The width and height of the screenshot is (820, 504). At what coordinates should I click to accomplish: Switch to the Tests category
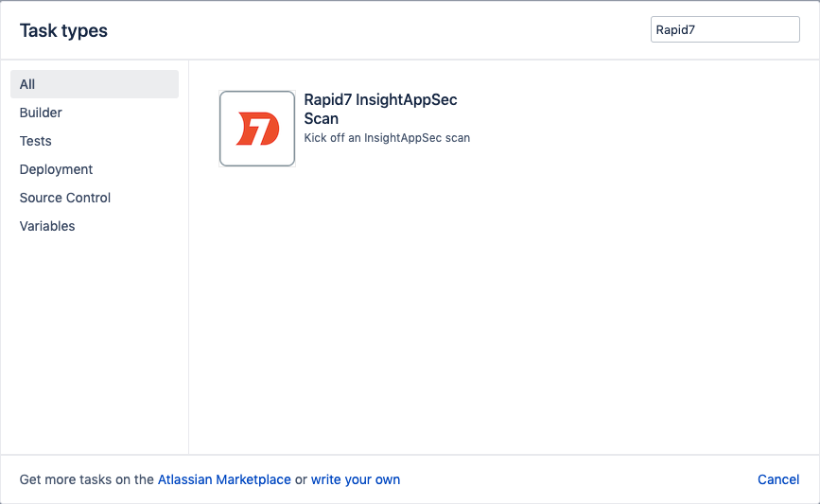(x=36, y=141)
